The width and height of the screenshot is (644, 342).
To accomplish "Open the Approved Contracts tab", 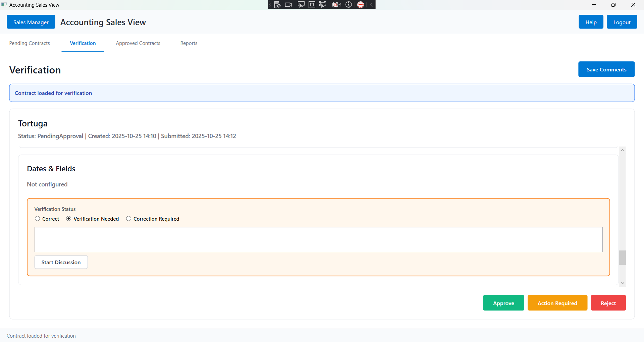I will (x=138, y=43).
